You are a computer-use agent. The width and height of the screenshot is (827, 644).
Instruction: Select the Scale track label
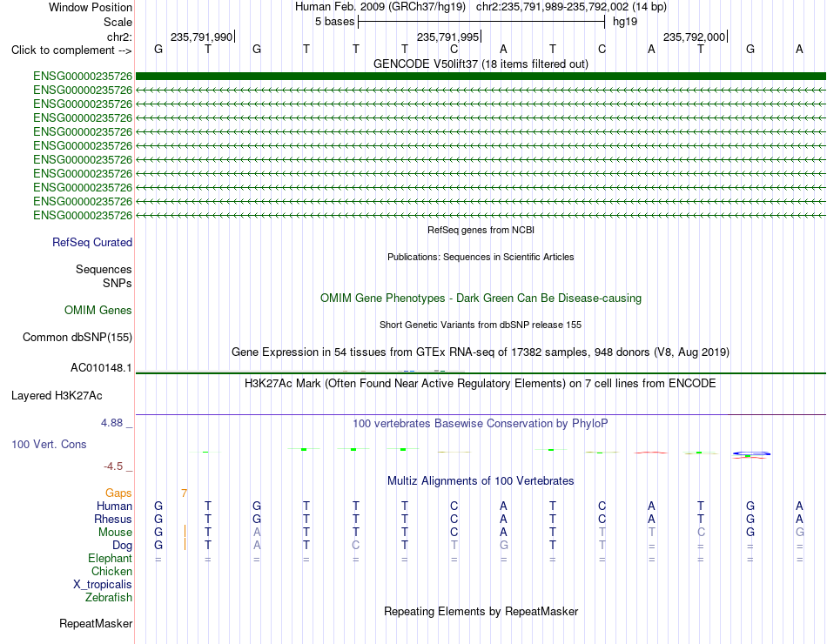pos(118,22)
